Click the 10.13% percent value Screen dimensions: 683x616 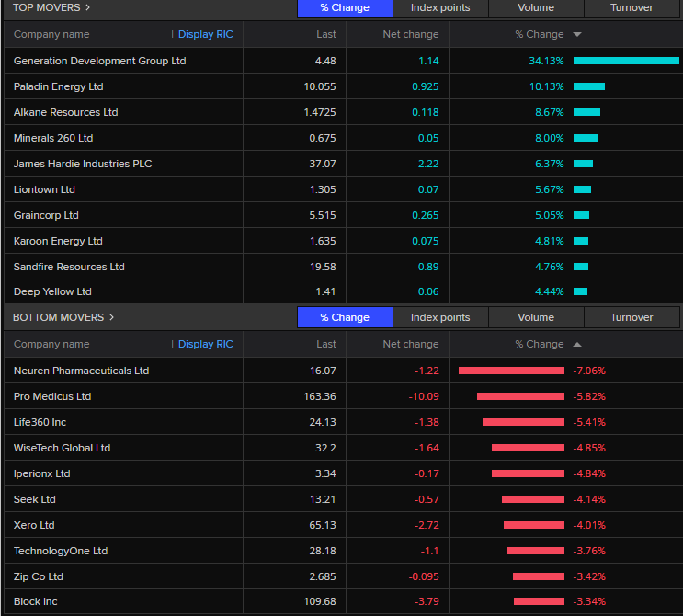pos(546,86)
